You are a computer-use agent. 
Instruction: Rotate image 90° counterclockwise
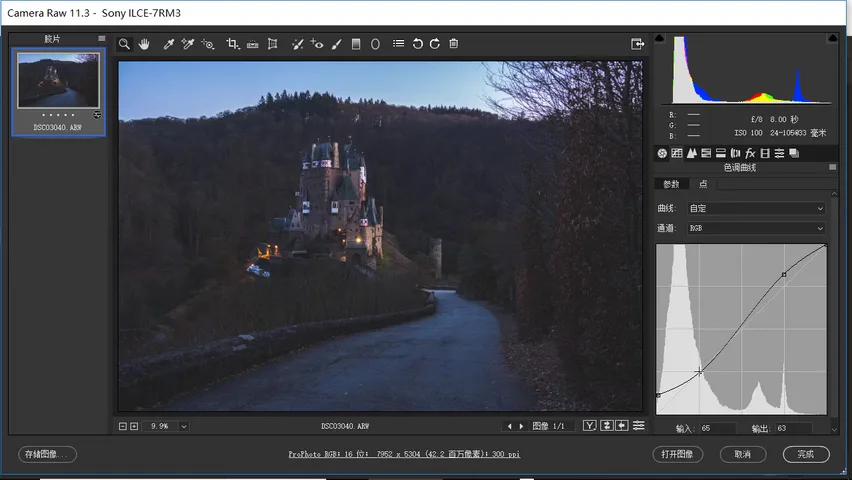coord(417,44)
